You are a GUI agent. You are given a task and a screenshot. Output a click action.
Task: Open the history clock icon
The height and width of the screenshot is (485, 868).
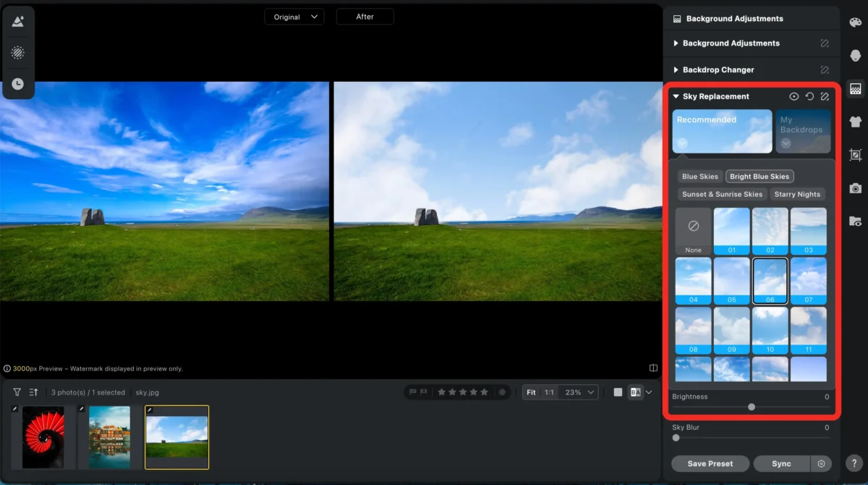click(18, 84)
